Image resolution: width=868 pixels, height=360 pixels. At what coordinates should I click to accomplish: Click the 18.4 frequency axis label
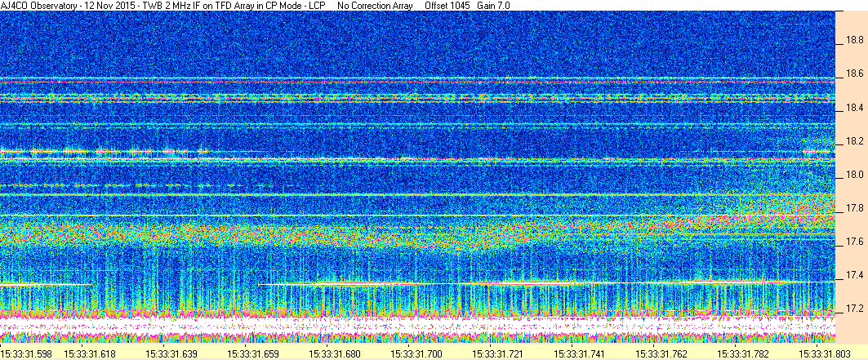click(855, 107)
